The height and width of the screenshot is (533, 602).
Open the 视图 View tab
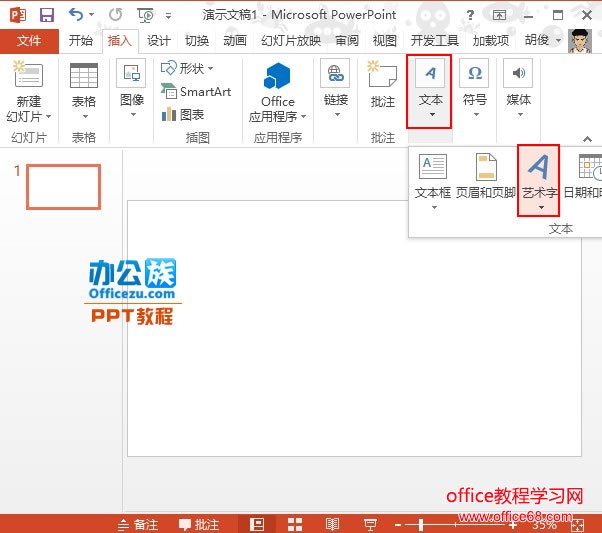pos(385,40)
